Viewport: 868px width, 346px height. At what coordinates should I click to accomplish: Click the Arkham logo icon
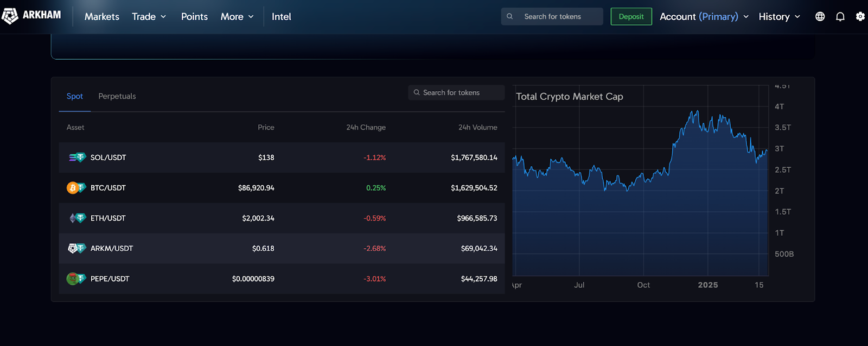(10, 16)
